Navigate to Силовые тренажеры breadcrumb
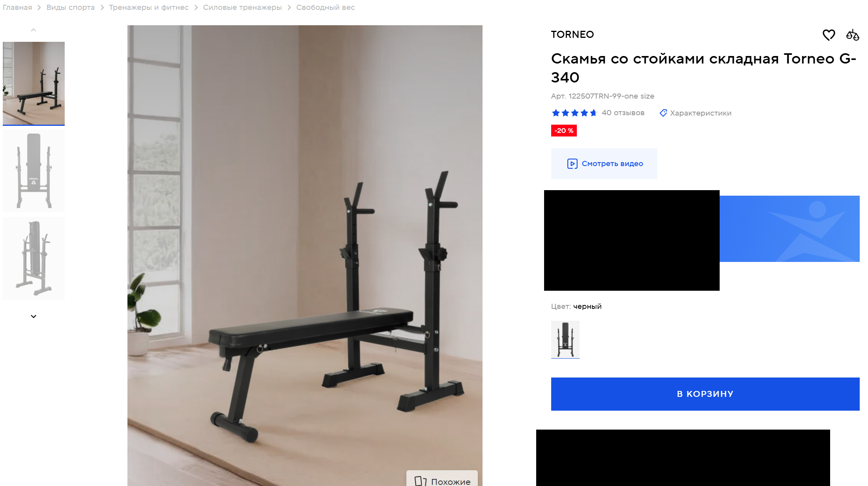The height and width of the screenshot is (486, 868). [x=242, y=7]
